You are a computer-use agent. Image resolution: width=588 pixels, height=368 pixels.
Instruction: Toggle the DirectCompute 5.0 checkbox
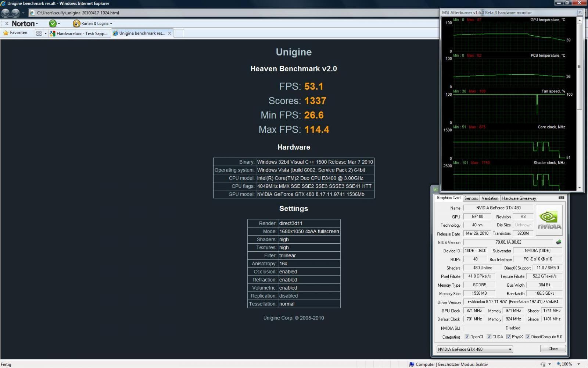(528, 337)
